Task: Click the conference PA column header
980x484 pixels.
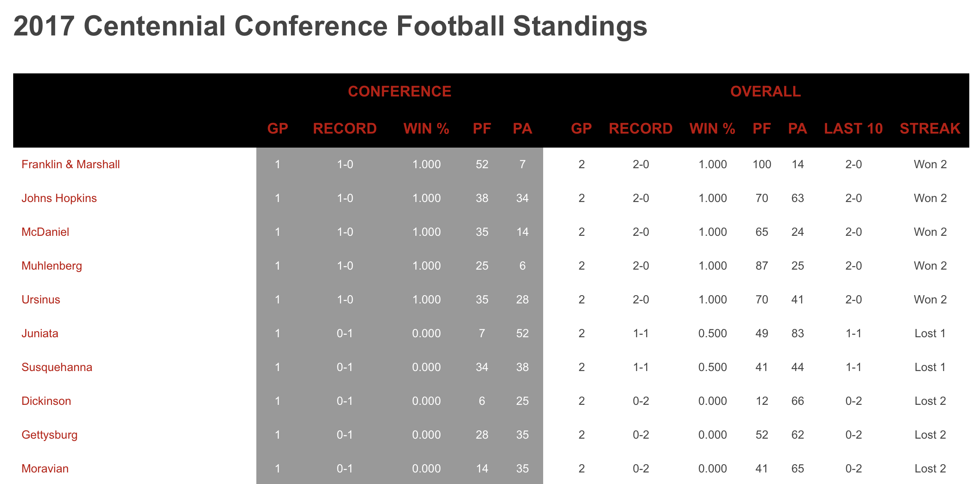Action: click(523, 129)
